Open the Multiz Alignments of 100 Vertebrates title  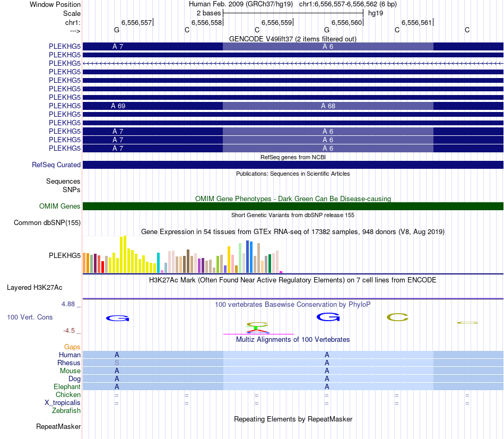pos(293,339)
